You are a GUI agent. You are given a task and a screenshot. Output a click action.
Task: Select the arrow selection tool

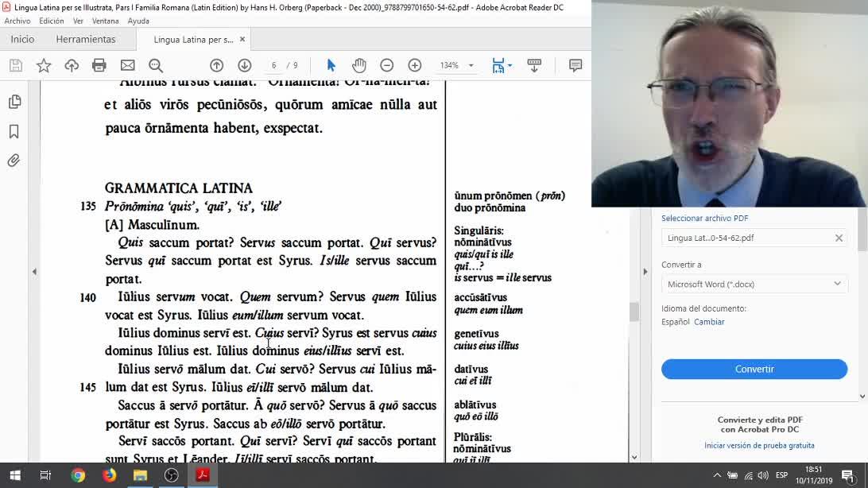(x=331, y=65)
